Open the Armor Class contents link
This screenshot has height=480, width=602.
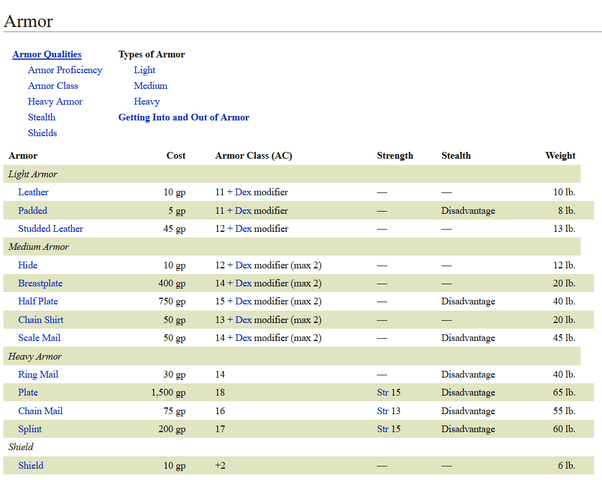(x=53, y=86)
